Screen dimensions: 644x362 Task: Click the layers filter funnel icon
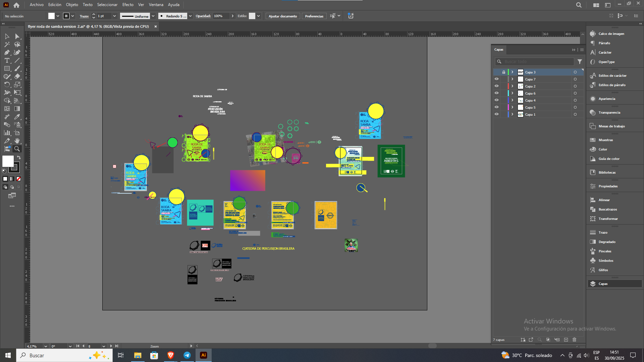pyautogui.click(x=580, y=62)
